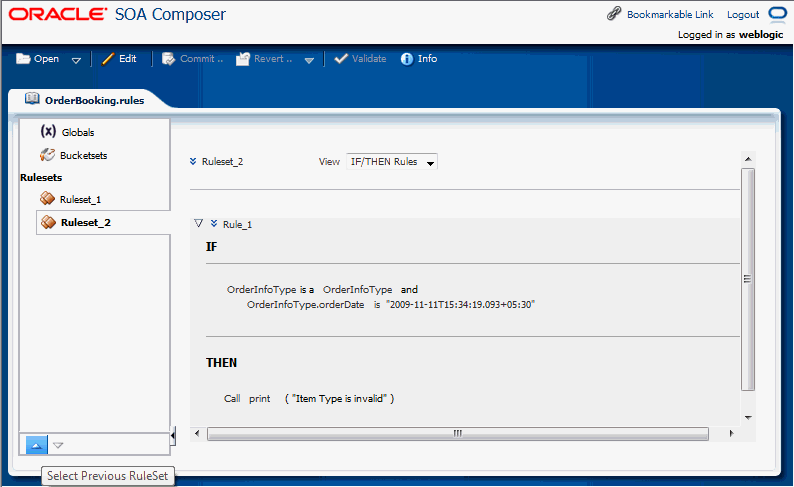This screenshot has height=487, width=794.
Task: Click the 'Item Type is invalid' text
Action: (x=339, y=399)
